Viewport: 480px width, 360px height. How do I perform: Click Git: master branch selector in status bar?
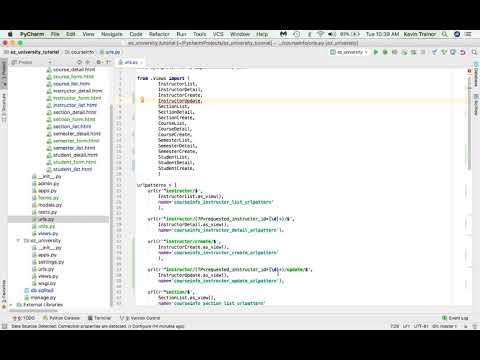(444, 326)
